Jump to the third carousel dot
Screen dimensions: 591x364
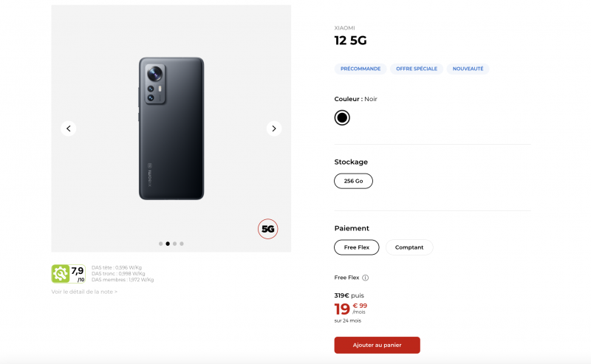pos(175,243)
